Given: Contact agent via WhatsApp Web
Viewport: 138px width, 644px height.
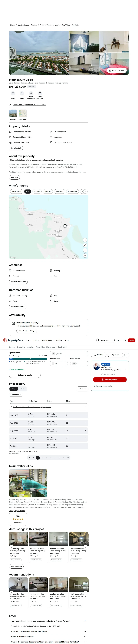Looking at the screenshot, I should point(110,380).
